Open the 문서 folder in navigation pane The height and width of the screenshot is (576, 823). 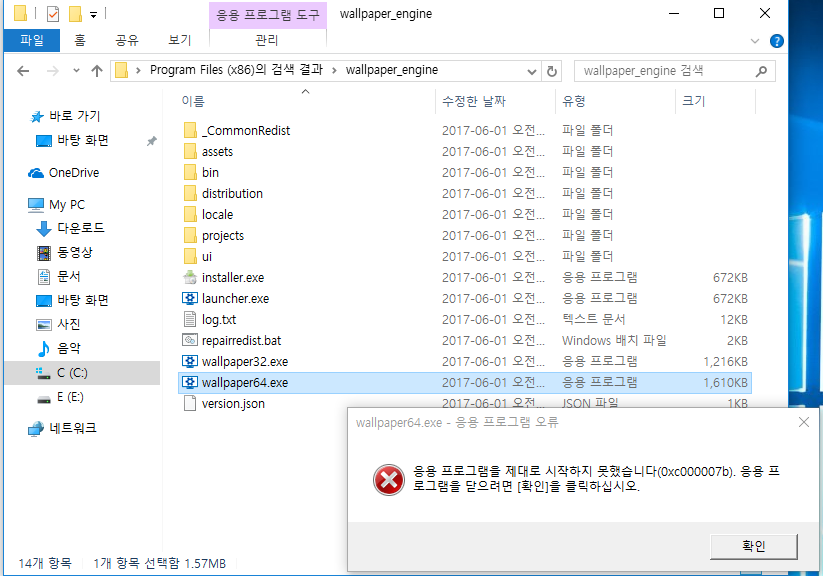coord(59,277)
